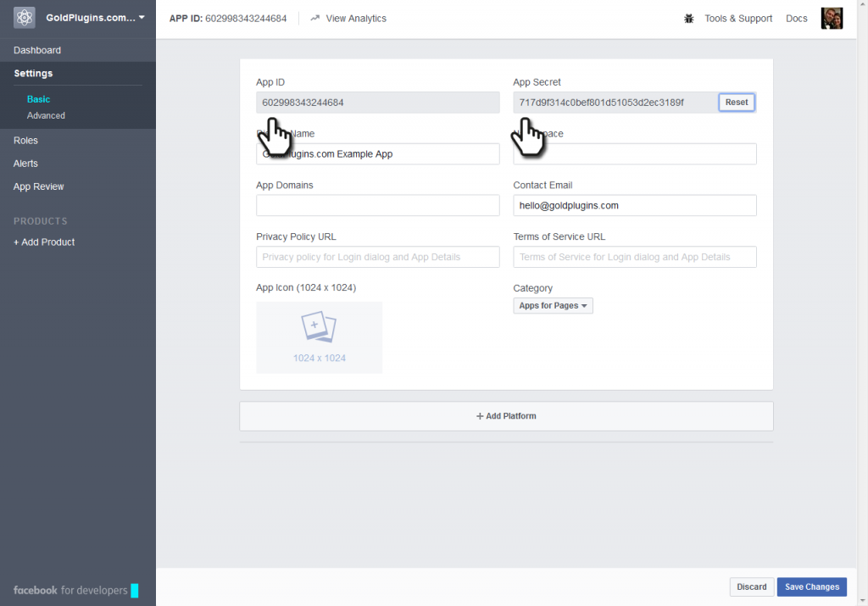Go to the Dashboard section
This screenshot has width=868, height=606.
[x=37, y=50]
